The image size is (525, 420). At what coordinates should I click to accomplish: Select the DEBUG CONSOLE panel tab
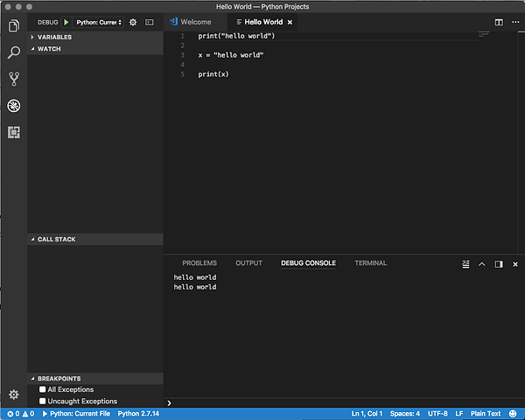click(308, 263)
